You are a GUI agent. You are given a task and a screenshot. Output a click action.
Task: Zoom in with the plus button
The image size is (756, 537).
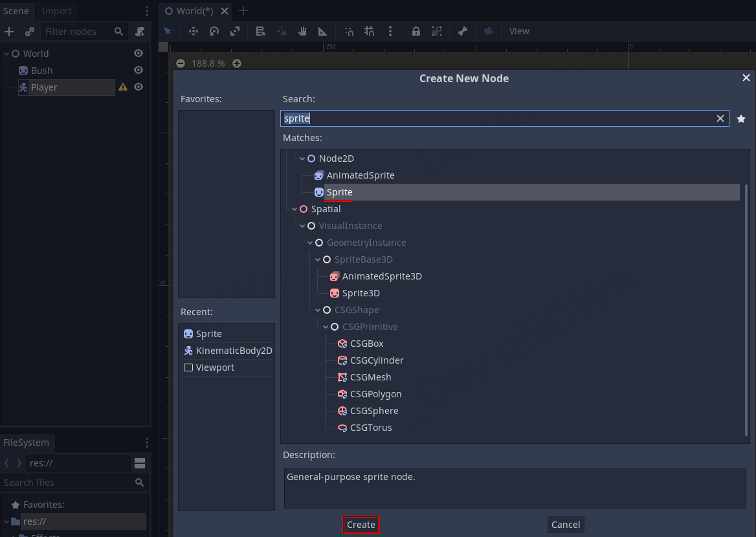click(237, 63)
